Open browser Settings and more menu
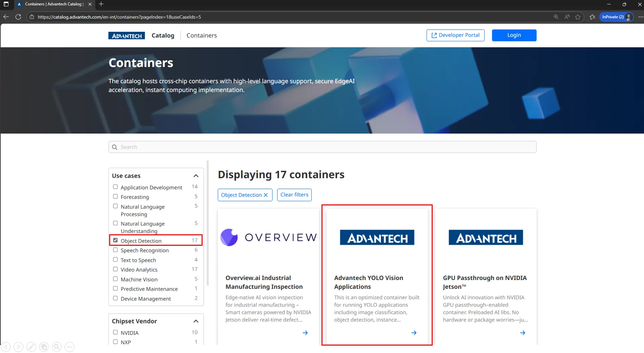This screenshot has height=353, width=644. (640, 17)
